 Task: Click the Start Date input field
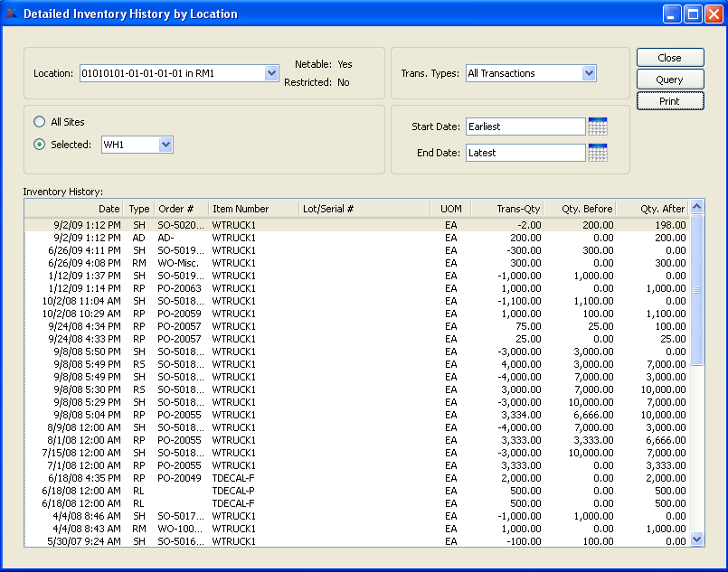(525, 127)
